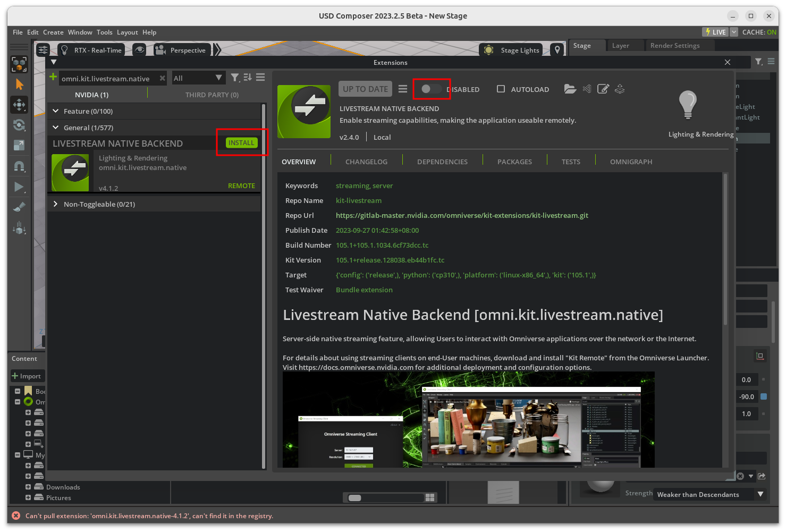The width and height of the screenshot is (786, 532).
Task: Close the Extensions window with X
Action: [x=728, y=62]
